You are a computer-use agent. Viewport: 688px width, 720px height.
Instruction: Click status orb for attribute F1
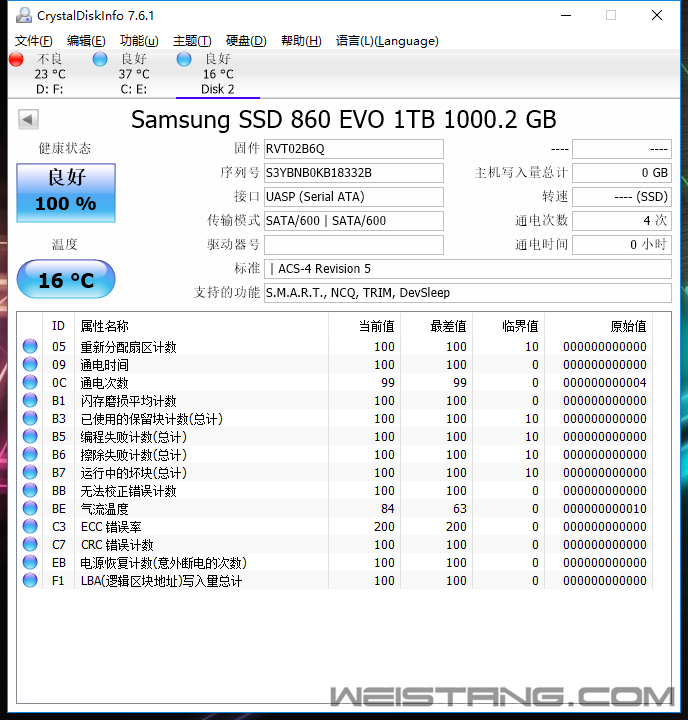point(30,580)
